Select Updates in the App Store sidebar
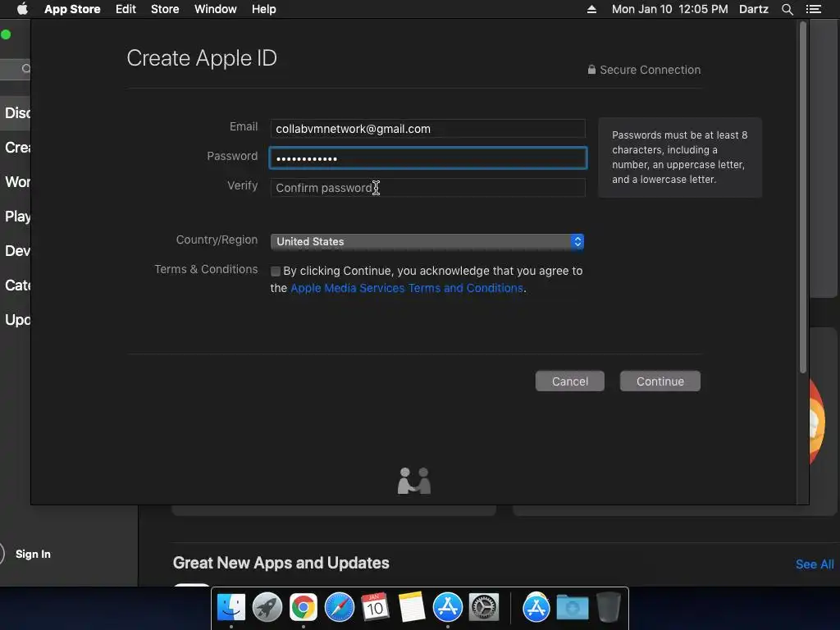 [16, 320]
